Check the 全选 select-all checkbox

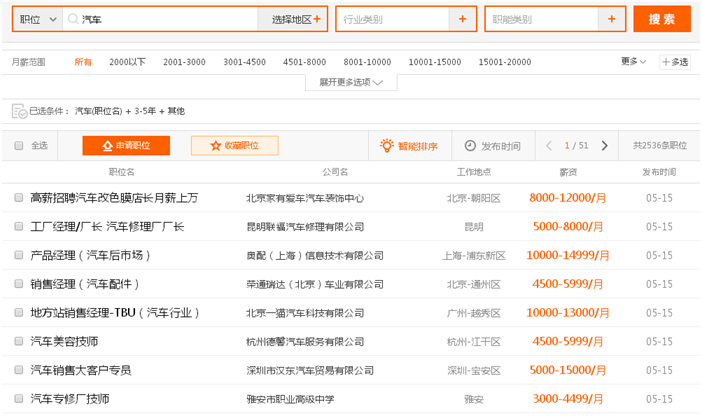click(x=19, y=146)
